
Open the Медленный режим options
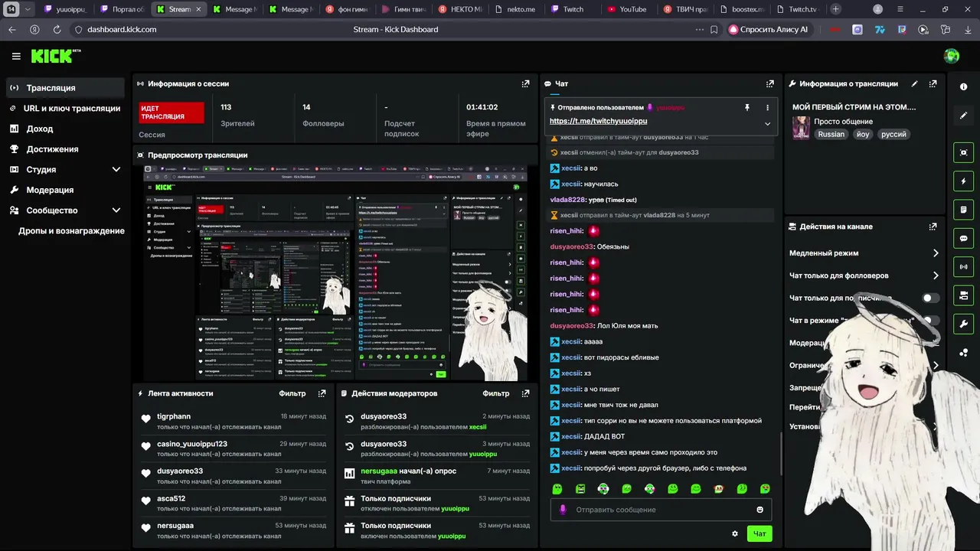click(x=864, y=253)
